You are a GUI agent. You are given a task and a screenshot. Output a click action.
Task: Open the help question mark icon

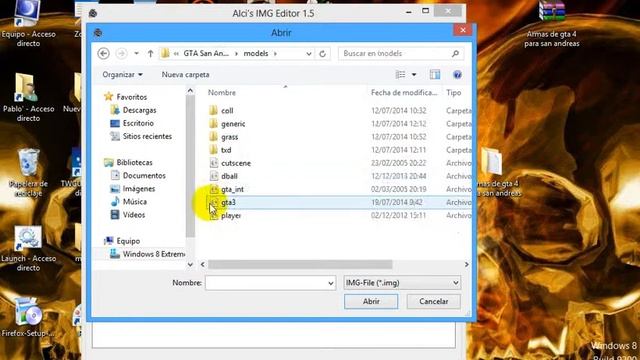click(x=457, y=75)
